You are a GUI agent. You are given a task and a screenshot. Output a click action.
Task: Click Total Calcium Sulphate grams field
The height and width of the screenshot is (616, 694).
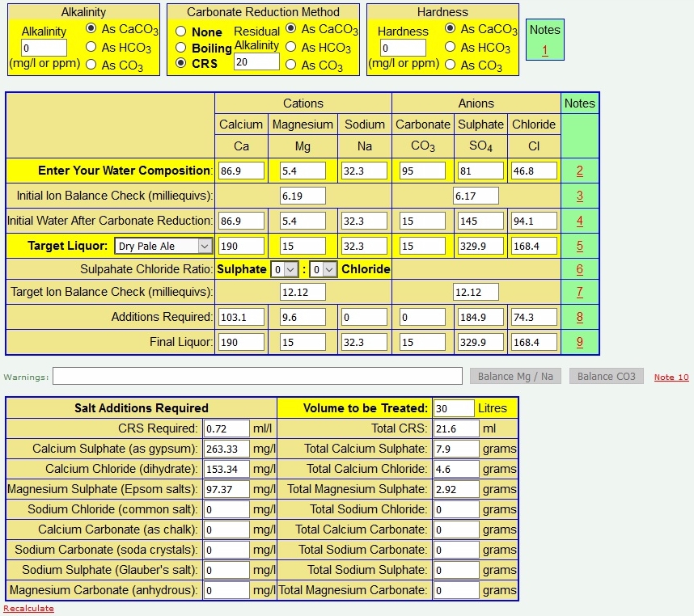tap(456, 449)
